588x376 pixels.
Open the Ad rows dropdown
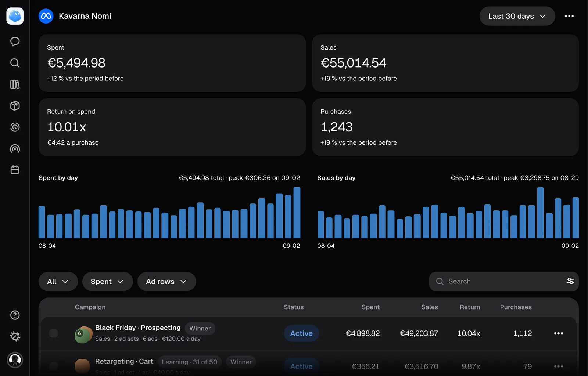pyautogui.click(x=166, y=282)
